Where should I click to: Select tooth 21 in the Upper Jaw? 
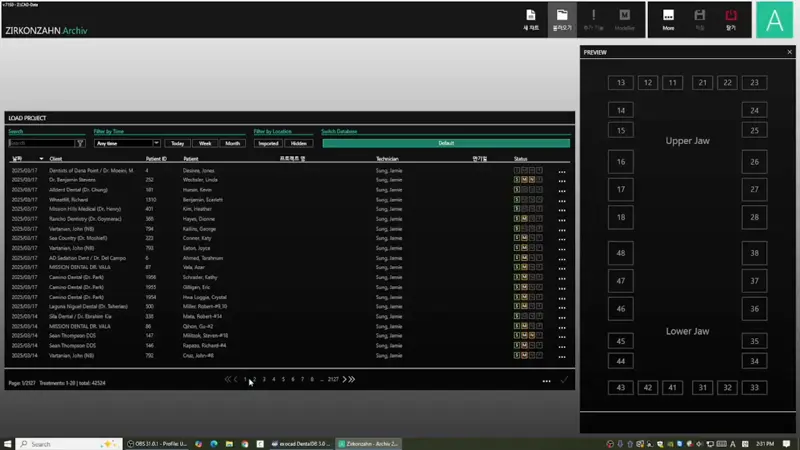703,83
